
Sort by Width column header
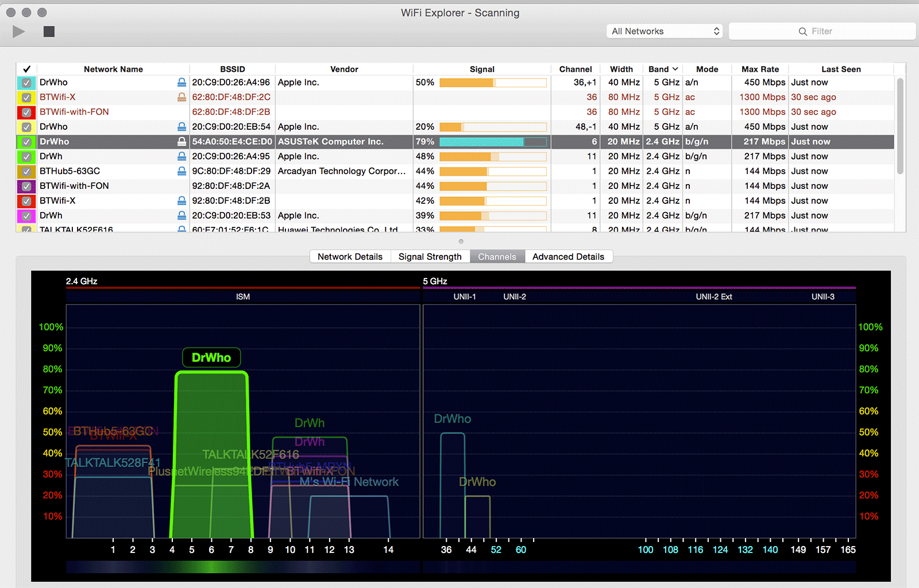click(621, 69)
